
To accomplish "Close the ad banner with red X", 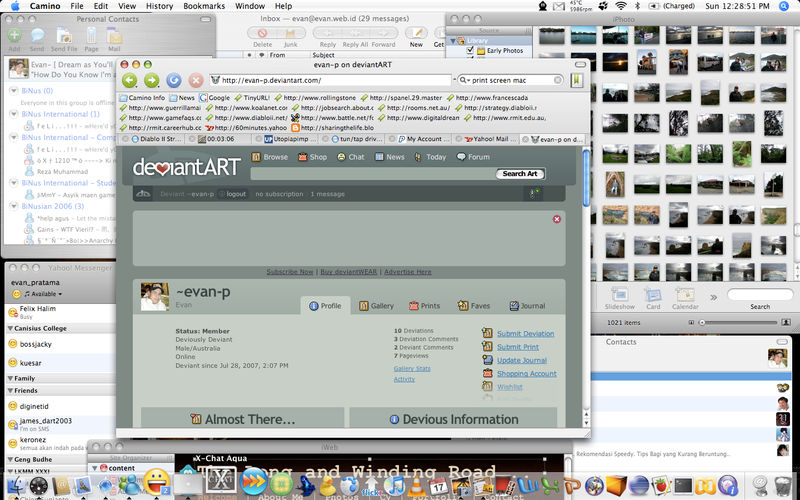I will [x=557, y=219].
